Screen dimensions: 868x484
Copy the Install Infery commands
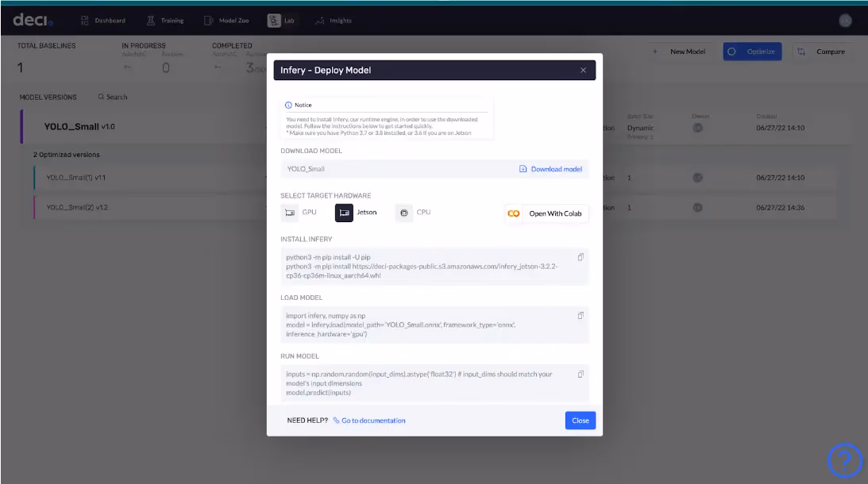pos(581,257)
